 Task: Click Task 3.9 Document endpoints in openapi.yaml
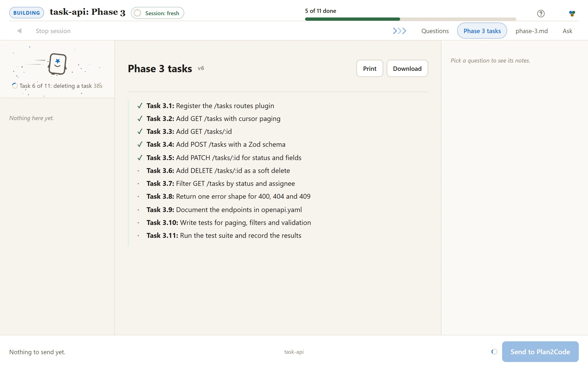point(224,210)
